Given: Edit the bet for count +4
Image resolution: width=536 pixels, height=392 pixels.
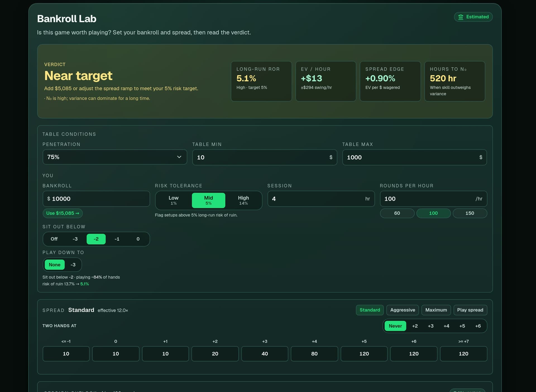Looking at the screenshot, I should pyautogui.click(x=314, y=354).
